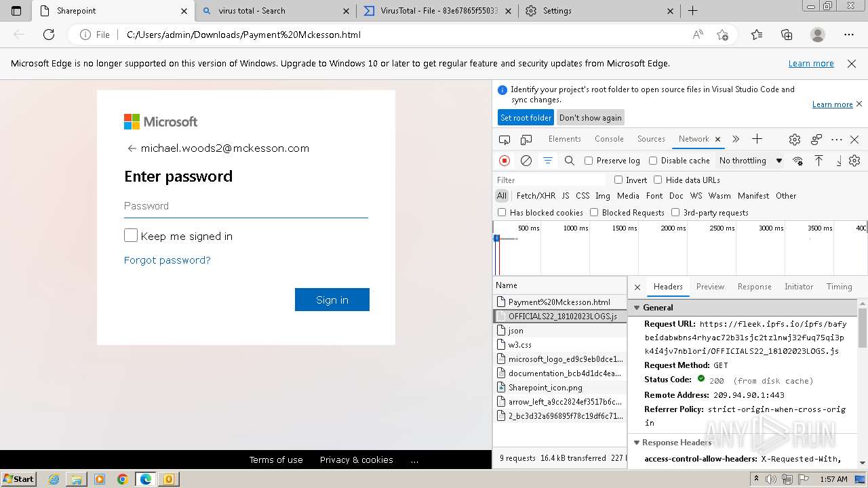Open the tab actions menu icon

point(16,11)
